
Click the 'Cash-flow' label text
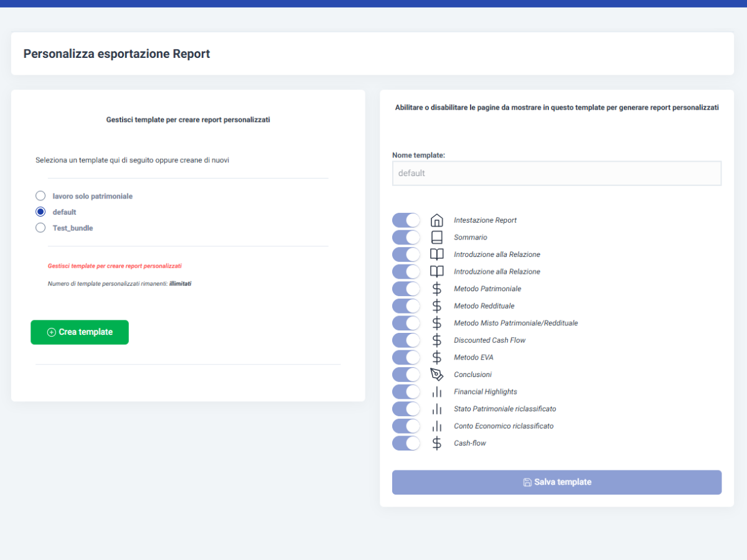click(x=470, y=443)
